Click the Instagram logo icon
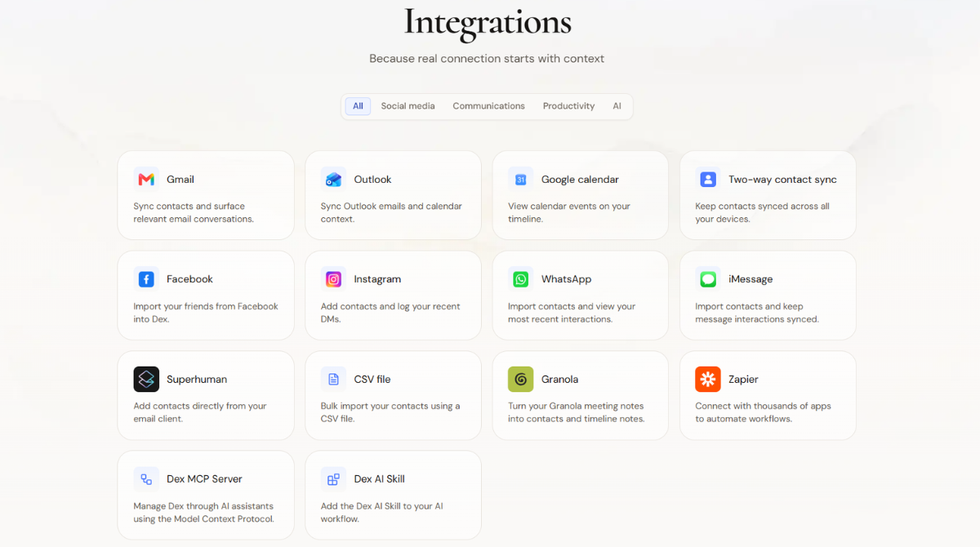This screenshot has height=547, width=980. (x=333, y=279)
